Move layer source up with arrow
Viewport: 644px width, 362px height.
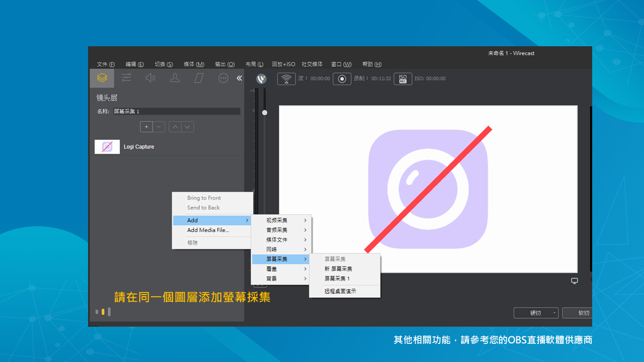175,127
